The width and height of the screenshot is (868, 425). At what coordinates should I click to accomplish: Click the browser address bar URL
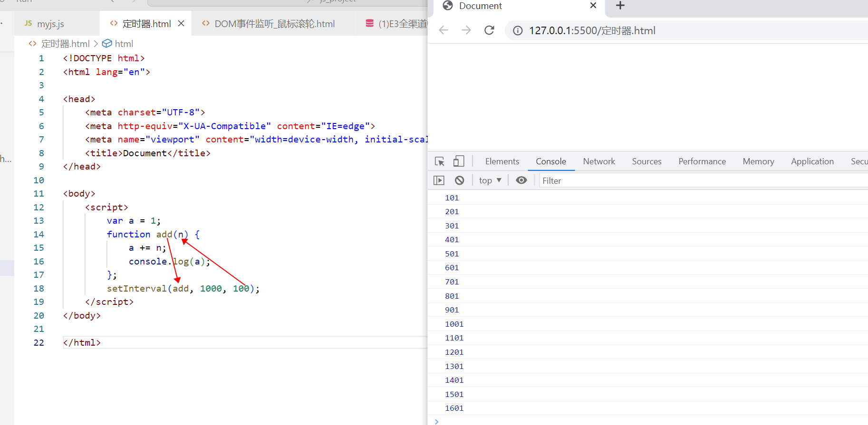pyautogui.click(x=592, y=31)
